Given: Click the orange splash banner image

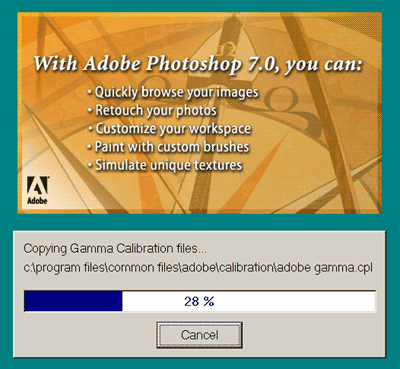Looking at the screenshot, I should tap(199, 113).
